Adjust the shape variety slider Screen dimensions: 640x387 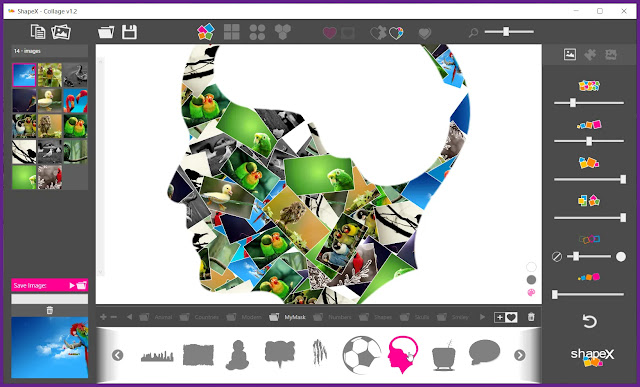click(589, 218)
